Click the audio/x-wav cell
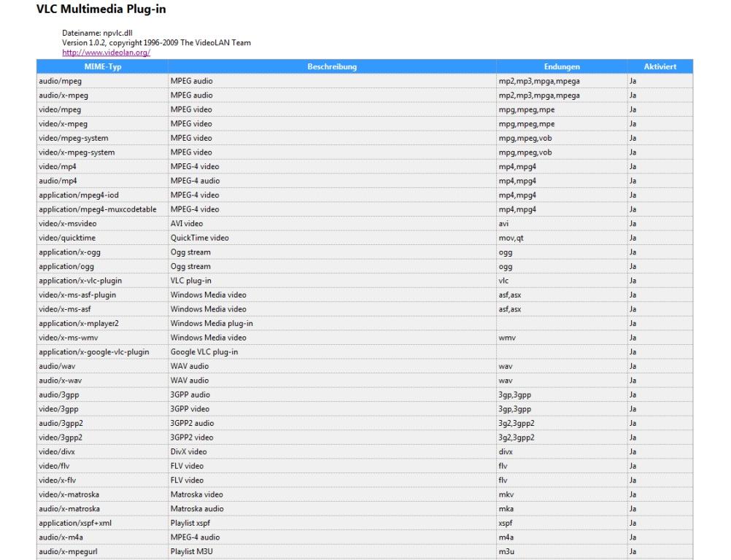731x560 pixels. pos(103,381)
